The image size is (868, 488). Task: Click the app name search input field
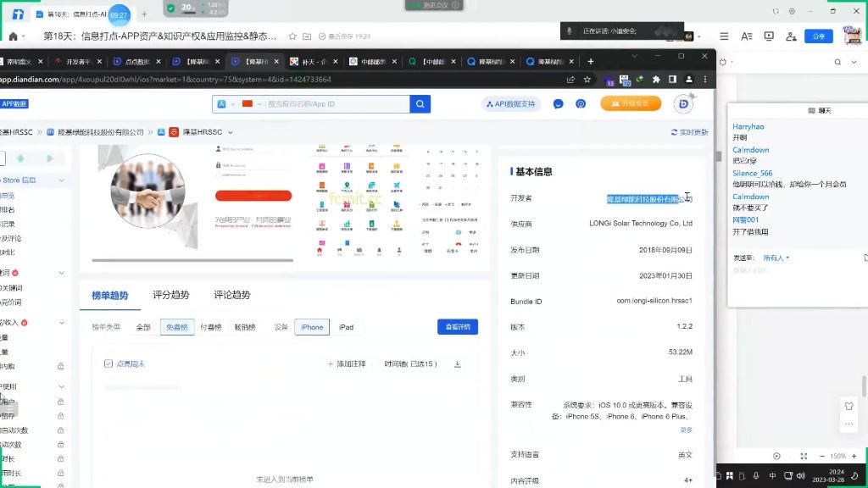[x=337, y=104]
